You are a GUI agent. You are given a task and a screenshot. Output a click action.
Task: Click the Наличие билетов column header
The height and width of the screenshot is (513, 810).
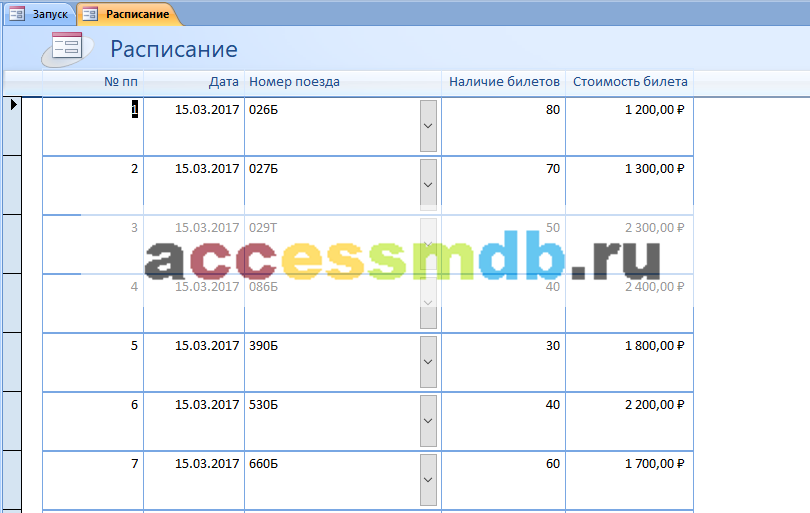tap(504, 82)
